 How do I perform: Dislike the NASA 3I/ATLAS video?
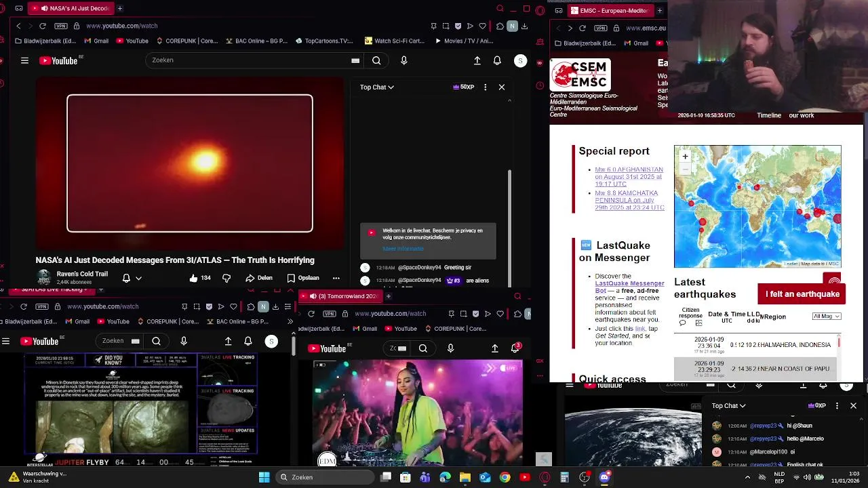click(226, 278)
